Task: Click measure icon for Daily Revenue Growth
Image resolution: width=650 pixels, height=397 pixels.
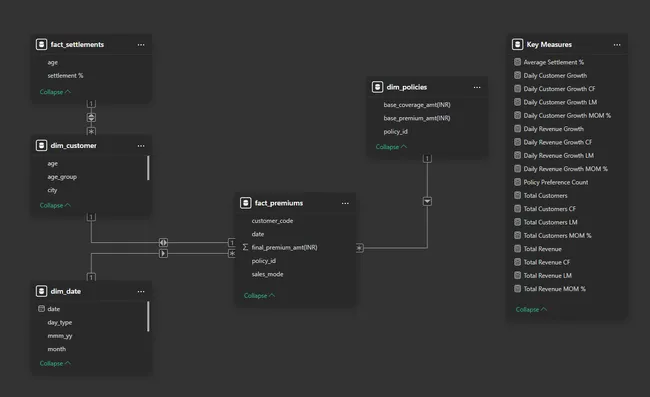Action: coord(517,128)
